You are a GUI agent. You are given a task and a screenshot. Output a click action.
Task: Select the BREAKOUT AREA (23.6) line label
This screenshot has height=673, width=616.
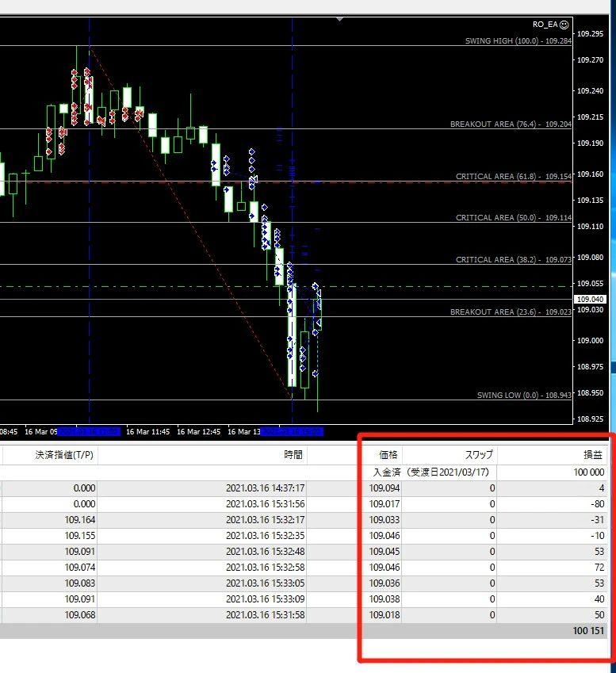[511, 312]
